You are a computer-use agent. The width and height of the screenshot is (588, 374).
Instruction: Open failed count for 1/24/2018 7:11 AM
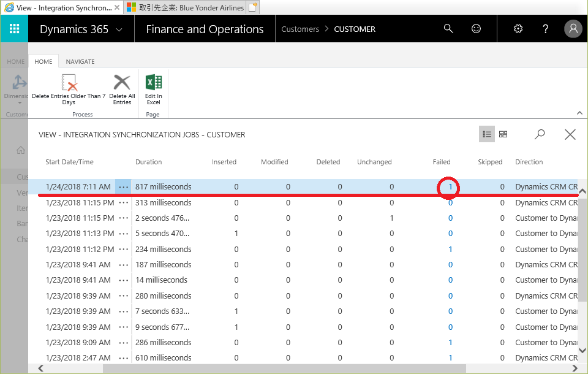tap(450, 186)
